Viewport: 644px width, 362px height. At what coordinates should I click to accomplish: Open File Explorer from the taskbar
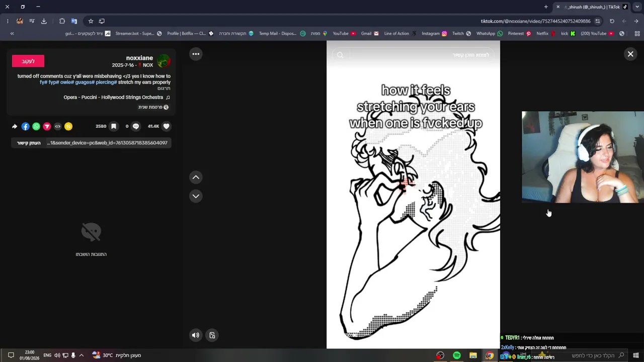pyautogui.click(x=473, y=355)
